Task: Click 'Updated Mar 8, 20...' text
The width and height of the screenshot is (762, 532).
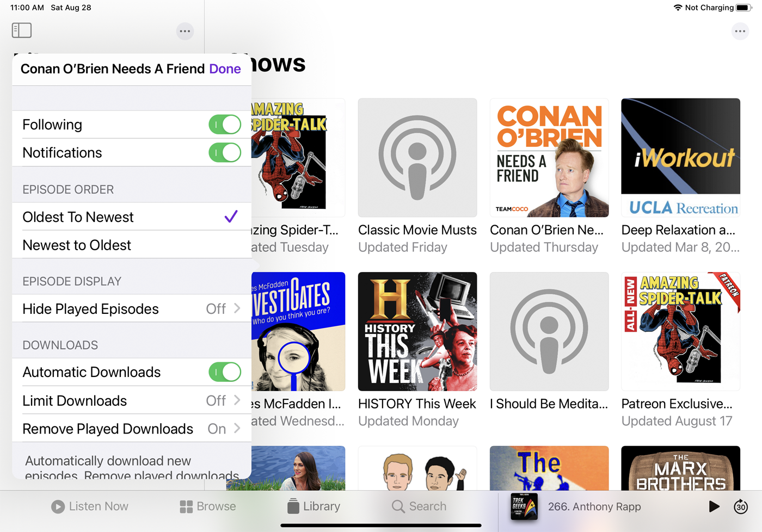Action: coord(680,248)
